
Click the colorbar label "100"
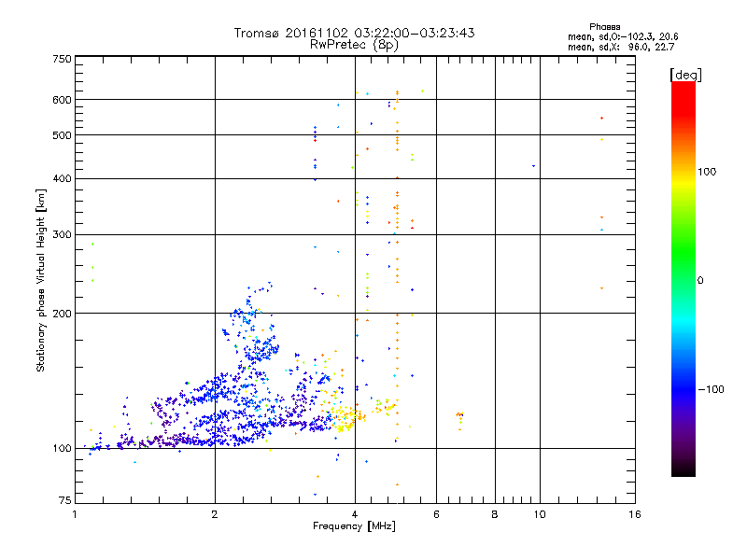pos(707,172)
